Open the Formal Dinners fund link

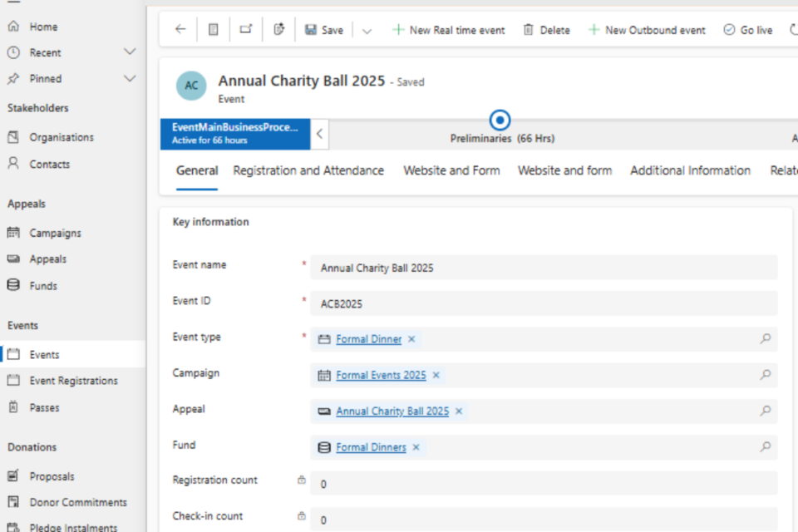click(x=371, y=447)
